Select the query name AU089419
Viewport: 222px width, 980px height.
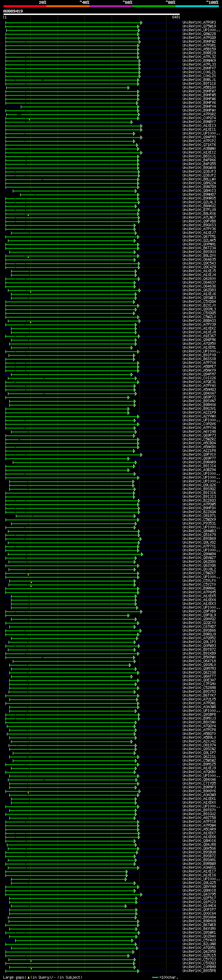13,11
